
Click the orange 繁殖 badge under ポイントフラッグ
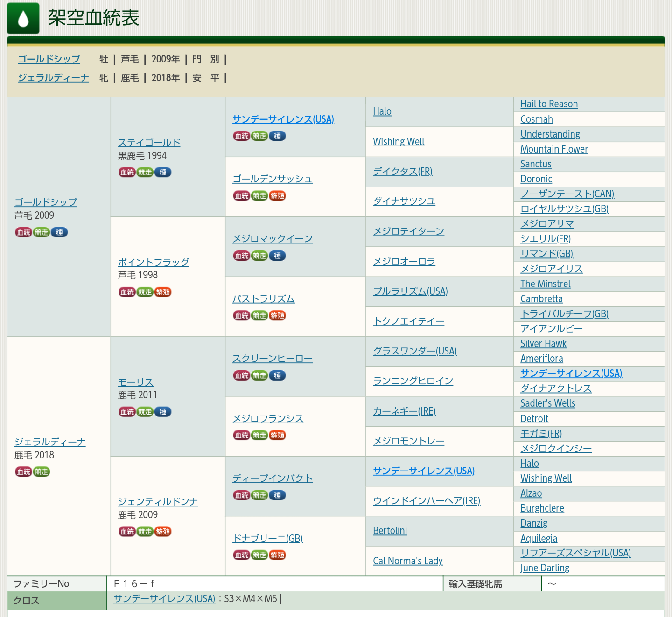pos(163,292)
